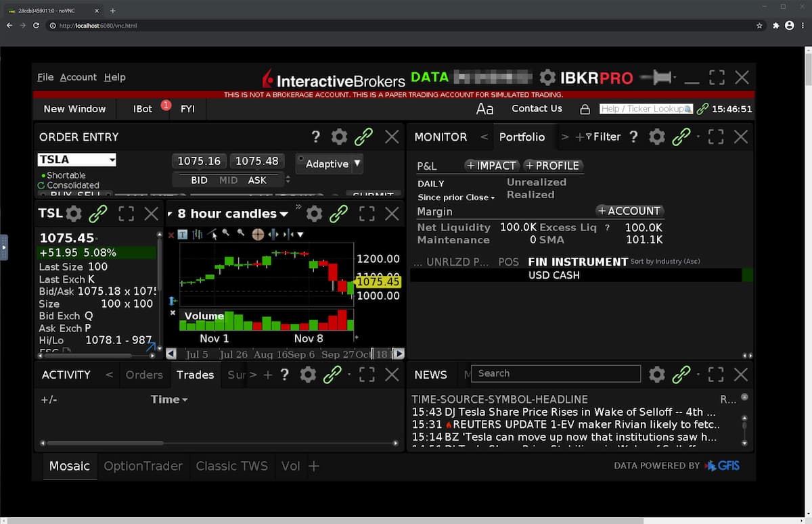Click second magnifier zoom tool in chart
The width and height of the screenshot is (812, 524).
point(240,234)
